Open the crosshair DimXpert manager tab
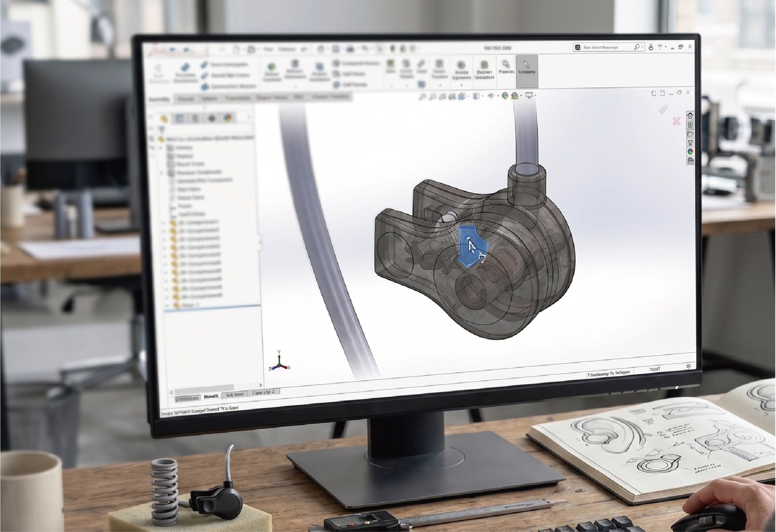 coord(212,118)
